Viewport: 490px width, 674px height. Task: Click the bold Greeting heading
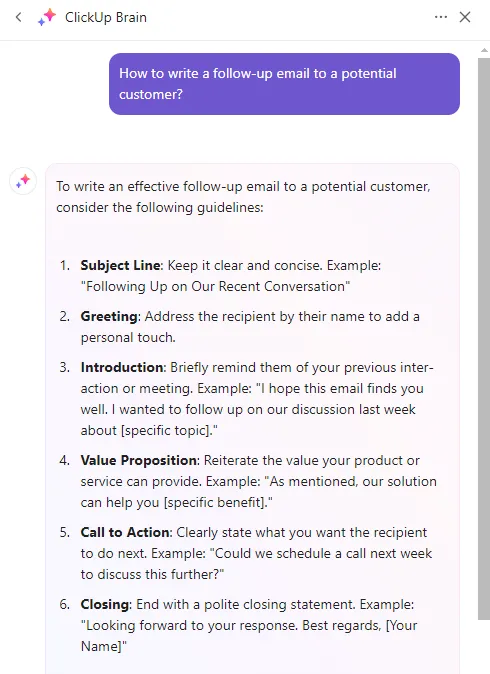109,316
